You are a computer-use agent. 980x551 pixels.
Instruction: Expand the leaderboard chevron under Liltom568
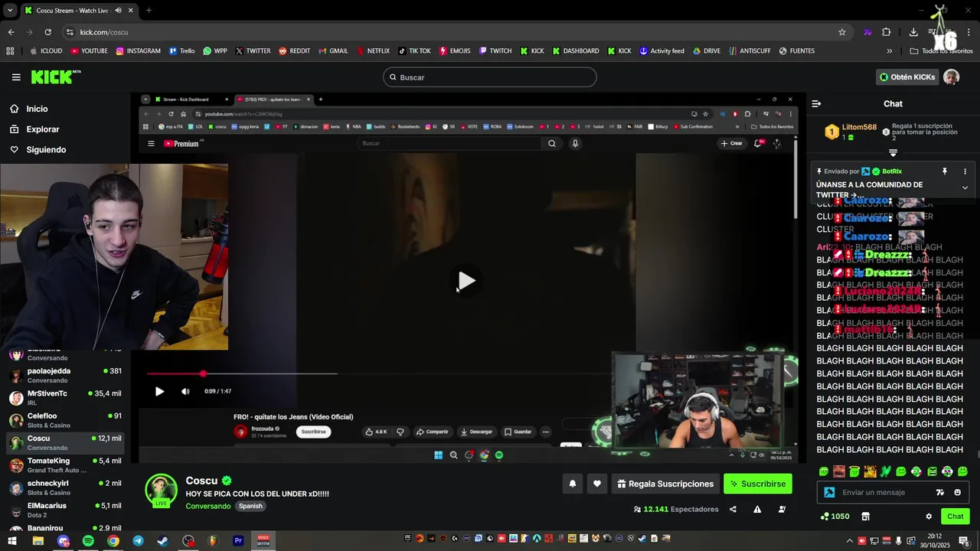(x=893, y=153)
